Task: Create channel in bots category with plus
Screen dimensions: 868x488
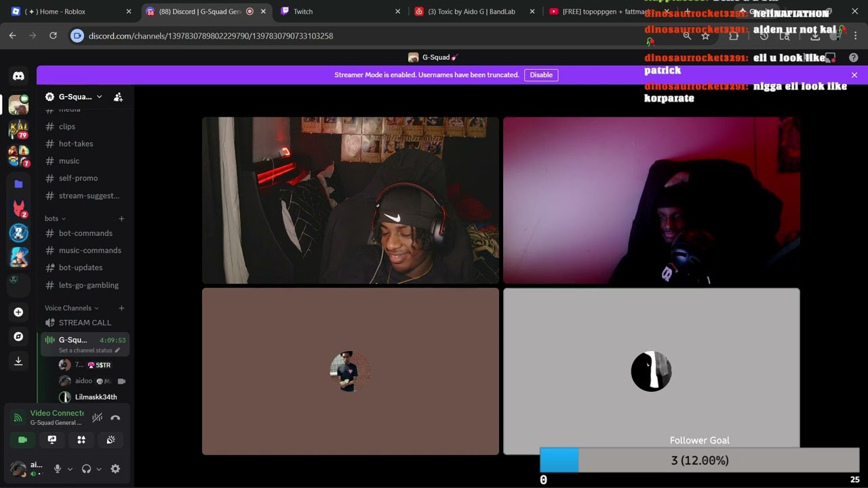Action: (121, 218)
